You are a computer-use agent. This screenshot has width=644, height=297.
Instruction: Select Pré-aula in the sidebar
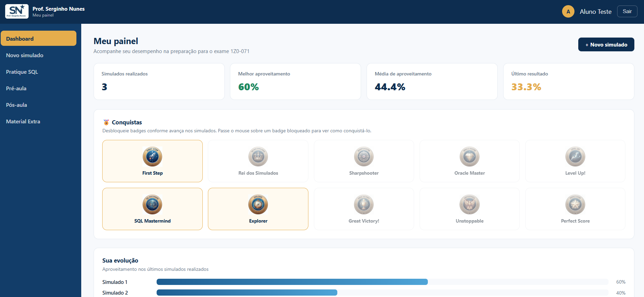tap(39, 88)
